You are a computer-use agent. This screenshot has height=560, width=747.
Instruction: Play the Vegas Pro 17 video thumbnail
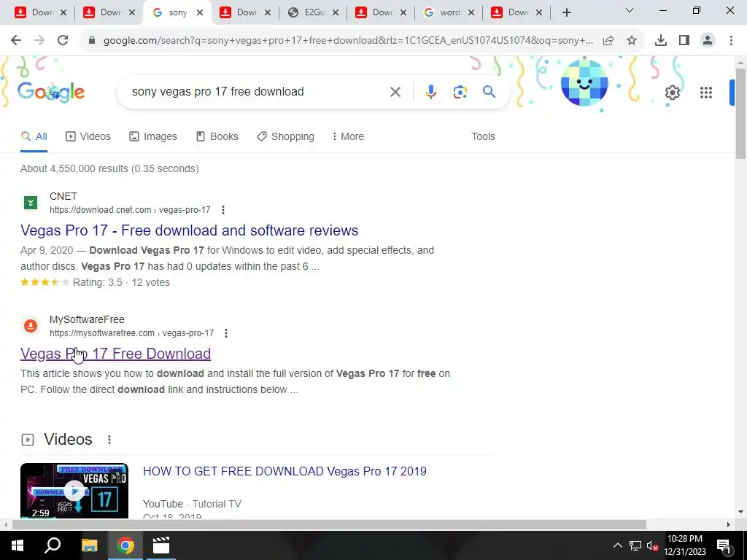click(74, 491)
